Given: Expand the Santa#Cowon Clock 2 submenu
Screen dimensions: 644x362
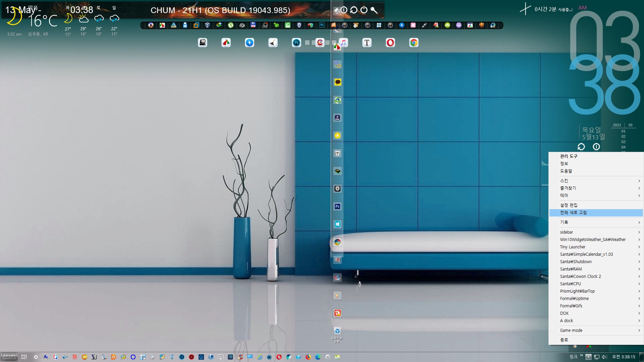Looking at the screenshot, I should 596,276.
